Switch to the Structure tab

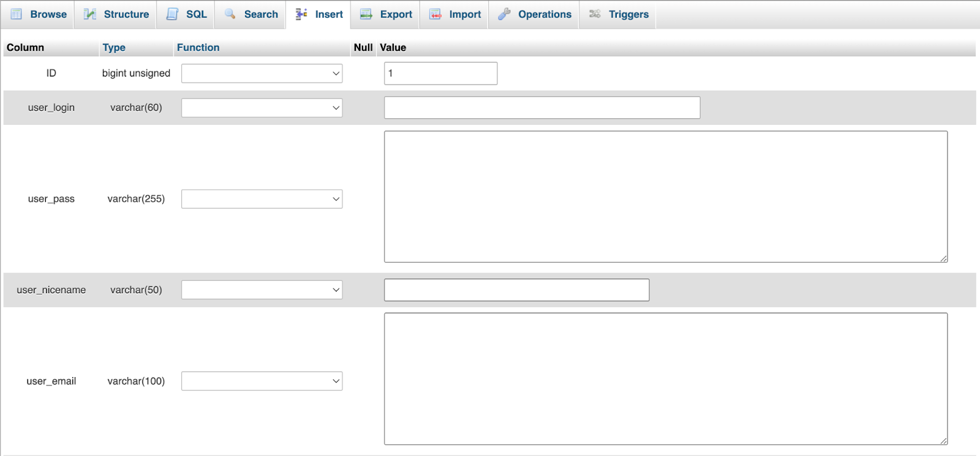116,14
